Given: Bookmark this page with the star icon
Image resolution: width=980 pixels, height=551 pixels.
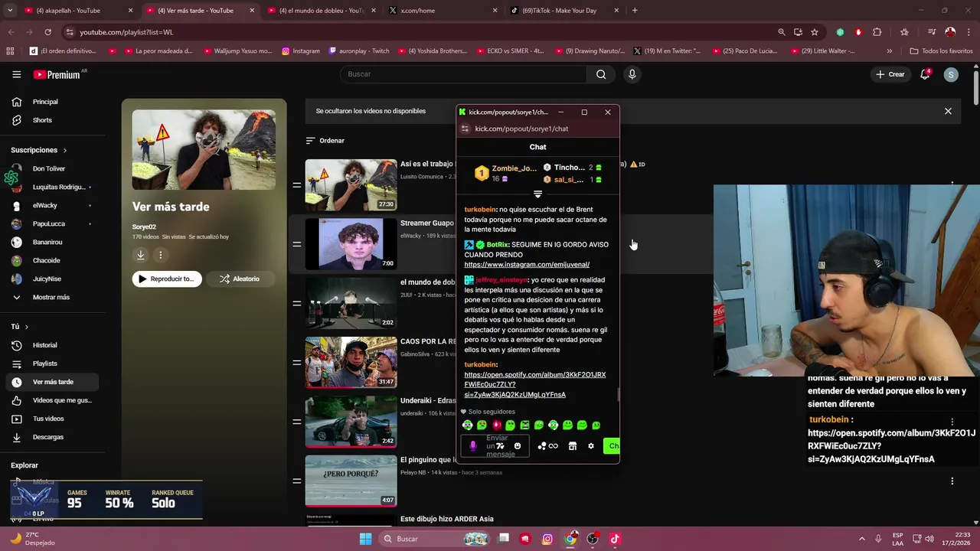Looking at the screenshot, I should pyautogui.click(x=815, y=32).
